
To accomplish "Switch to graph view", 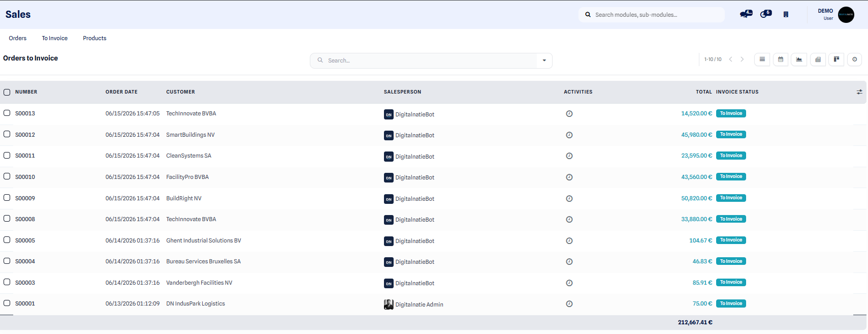I will [799, 59].
